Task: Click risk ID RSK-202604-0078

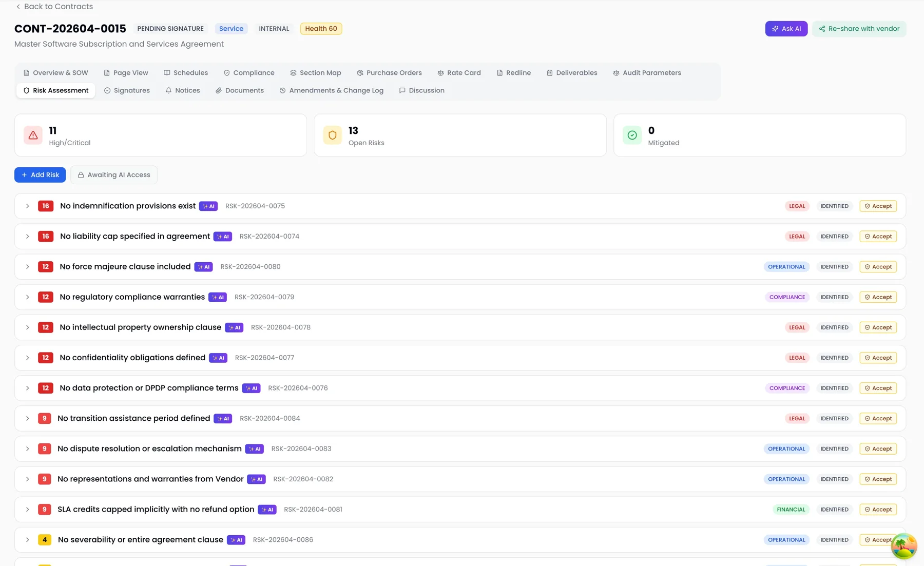Action: click(280, 327)
